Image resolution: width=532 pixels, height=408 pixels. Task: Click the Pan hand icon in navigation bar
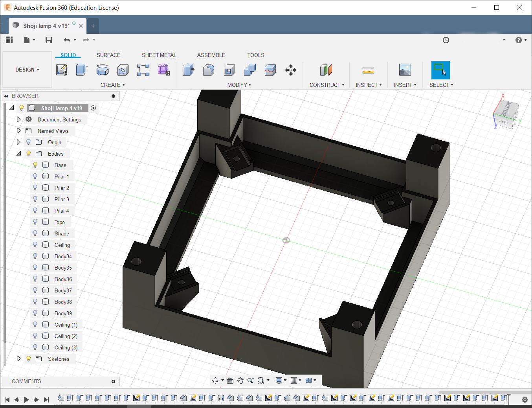coord(240,380)
